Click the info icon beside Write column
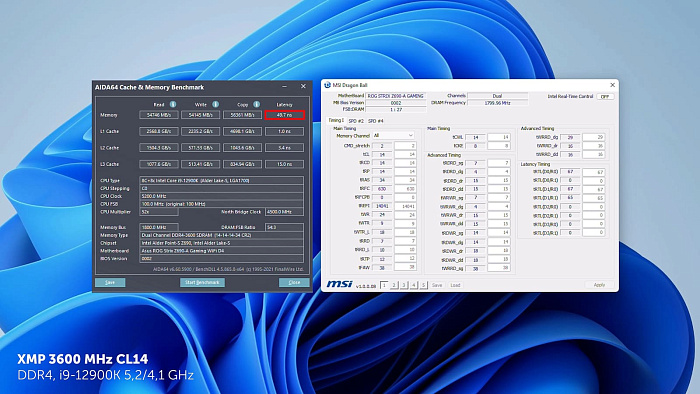 [x=215, y=104]
